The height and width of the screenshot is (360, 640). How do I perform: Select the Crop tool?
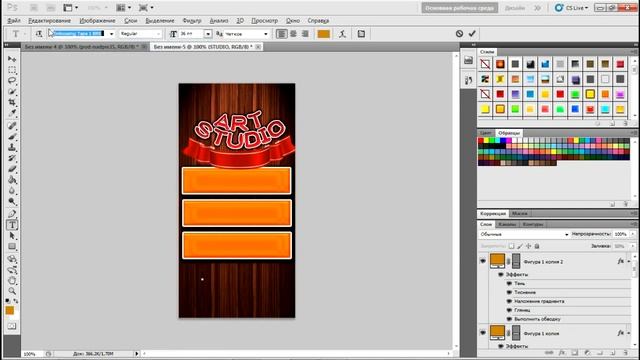pyautogui.click(x=12, y=102)
